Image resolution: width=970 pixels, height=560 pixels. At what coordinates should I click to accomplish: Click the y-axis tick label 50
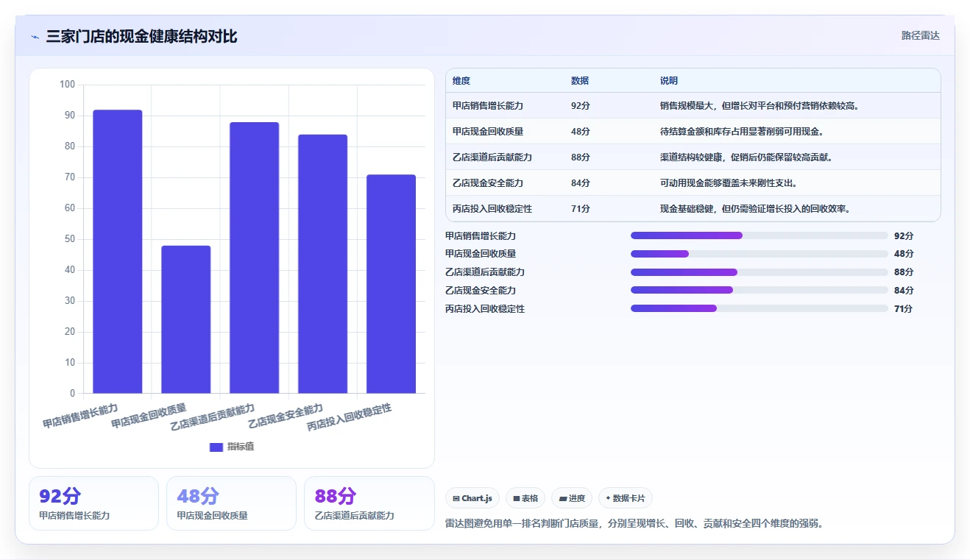tap(70, 239)
